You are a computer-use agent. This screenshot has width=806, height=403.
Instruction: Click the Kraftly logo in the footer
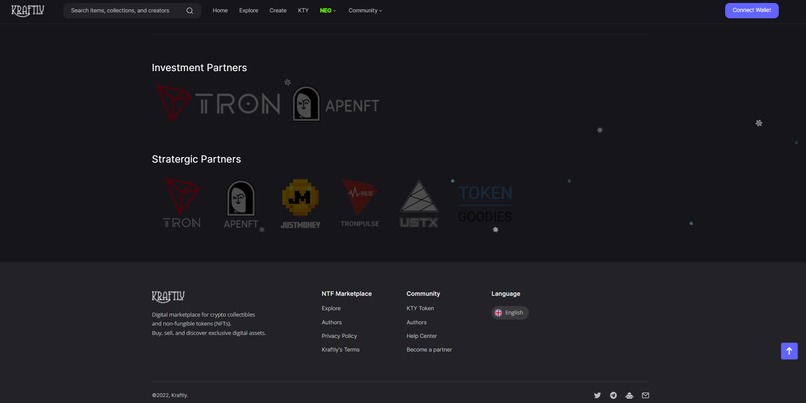pyautogui.click(x=168, y=297)
